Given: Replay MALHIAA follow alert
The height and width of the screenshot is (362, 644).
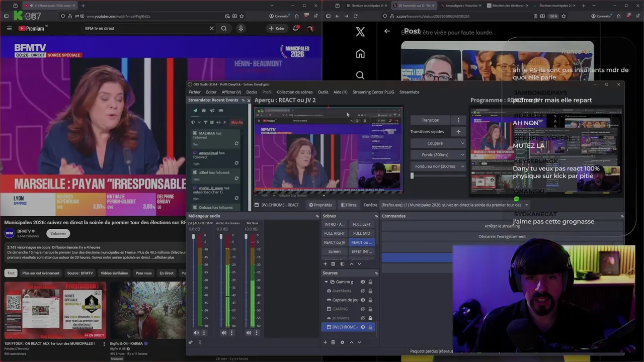Looking at the screenshot, I should click(x=236, y=143).
